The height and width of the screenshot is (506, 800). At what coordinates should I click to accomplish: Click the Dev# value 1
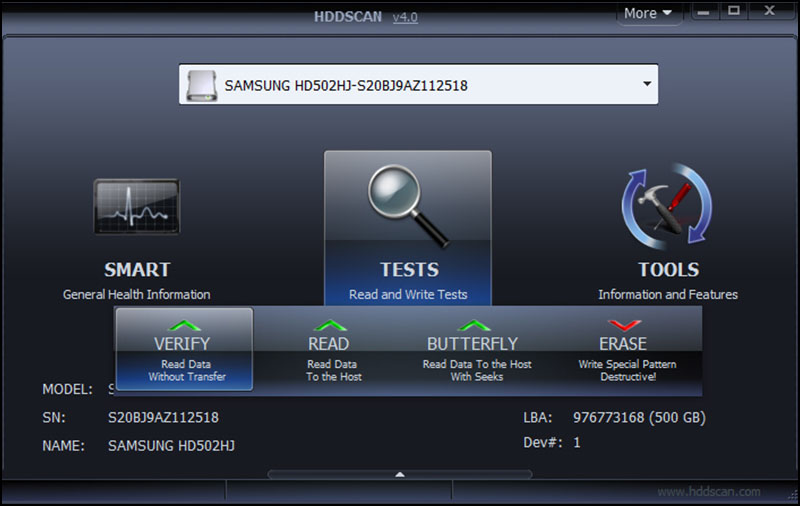(x=577, y=442)
